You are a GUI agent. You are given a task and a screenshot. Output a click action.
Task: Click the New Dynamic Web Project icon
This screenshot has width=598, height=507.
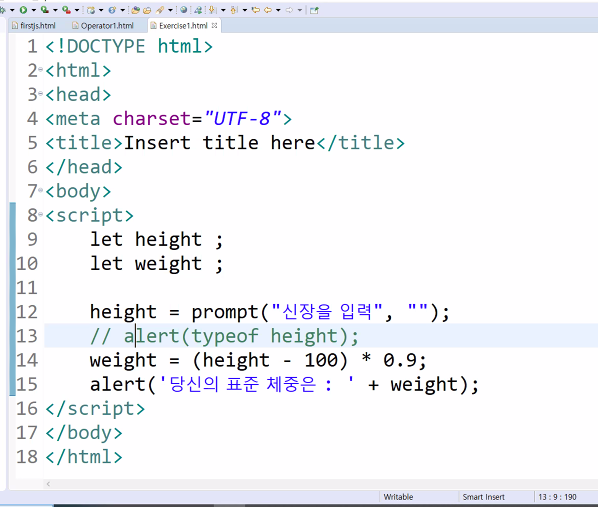[91, 10]
